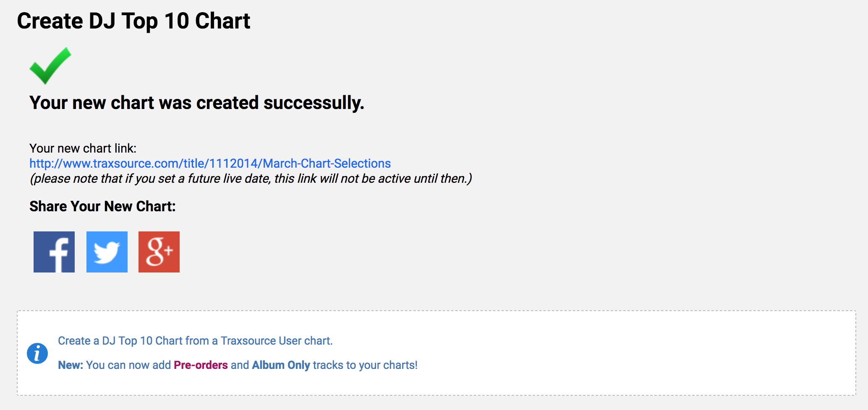
Task: Click the green success checkmark
Action: (x=50, y=66)
